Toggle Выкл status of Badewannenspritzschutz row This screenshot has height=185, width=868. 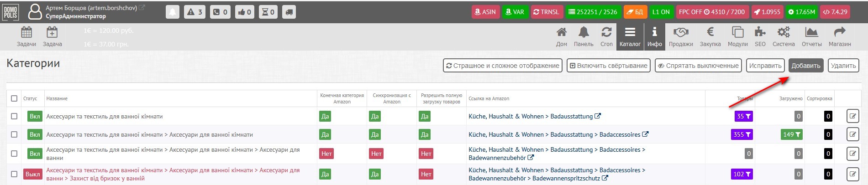[x=32, y=174]
